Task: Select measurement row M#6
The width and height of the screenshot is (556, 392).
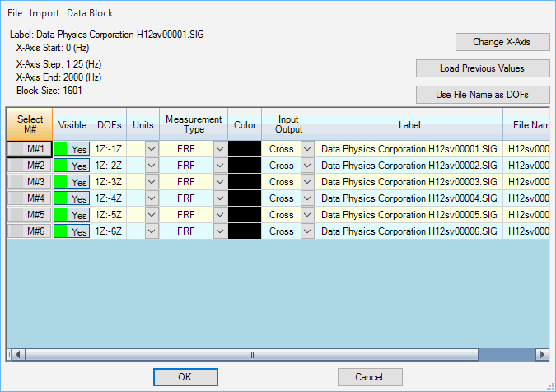Action: [30, 231]
